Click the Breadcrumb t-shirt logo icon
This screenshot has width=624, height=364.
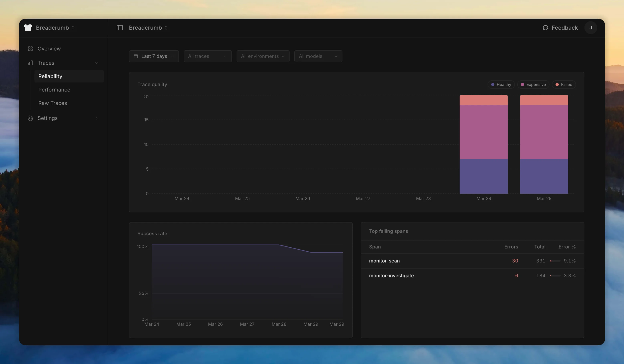coord(28,28)
